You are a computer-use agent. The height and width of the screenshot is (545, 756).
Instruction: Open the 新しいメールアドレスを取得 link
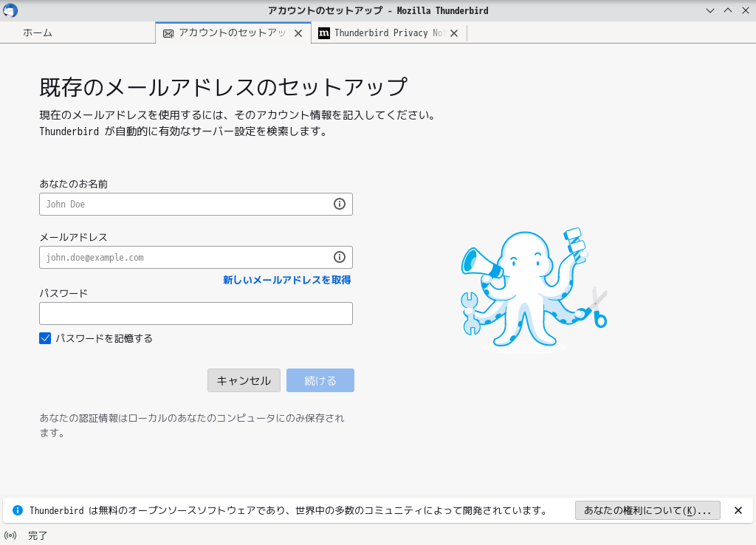coord(287,280)
